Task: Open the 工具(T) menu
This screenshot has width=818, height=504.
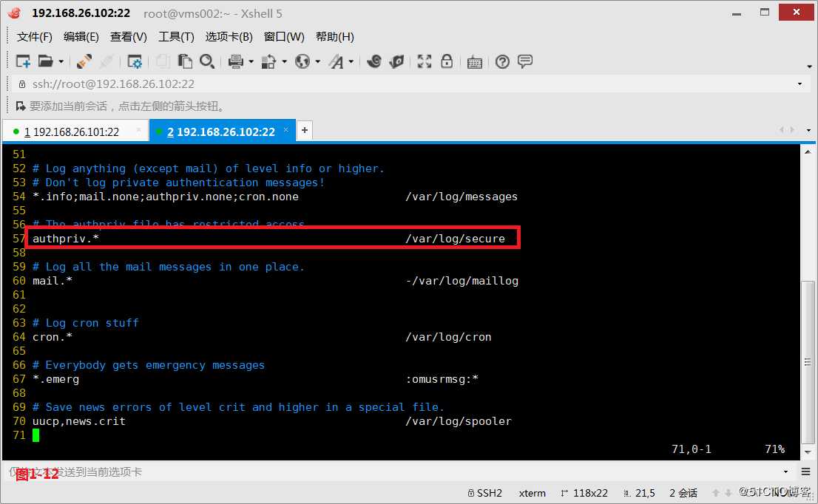Action: [x=176, y=36]
